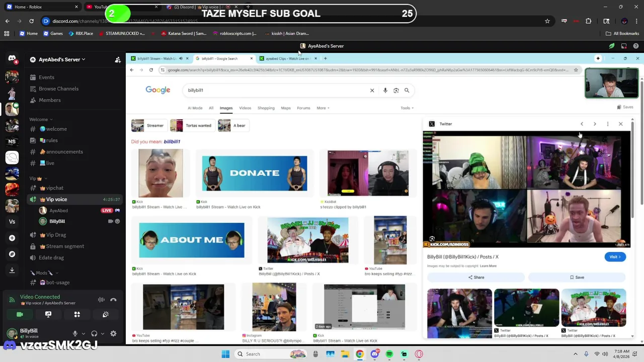This screenshot has height=362, width=644.
Task: Save the previewed image with Save button
Action: 577,278
